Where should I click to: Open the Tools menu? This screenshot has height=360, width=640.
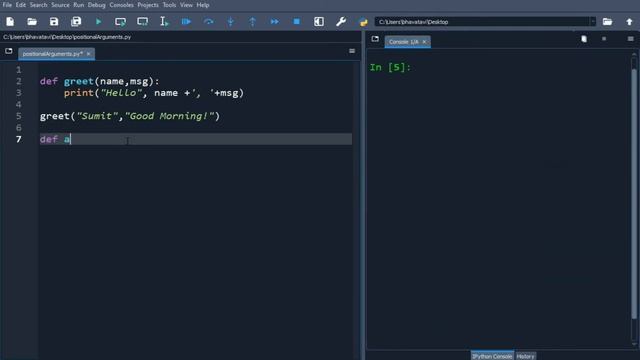click(169, 5)
